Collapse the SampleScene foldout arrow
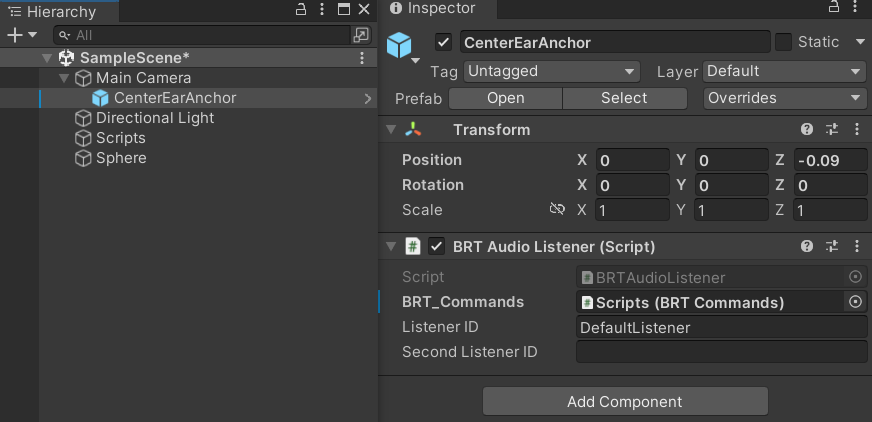The height and width of the screenshot is (422, 872). point(47,58)
